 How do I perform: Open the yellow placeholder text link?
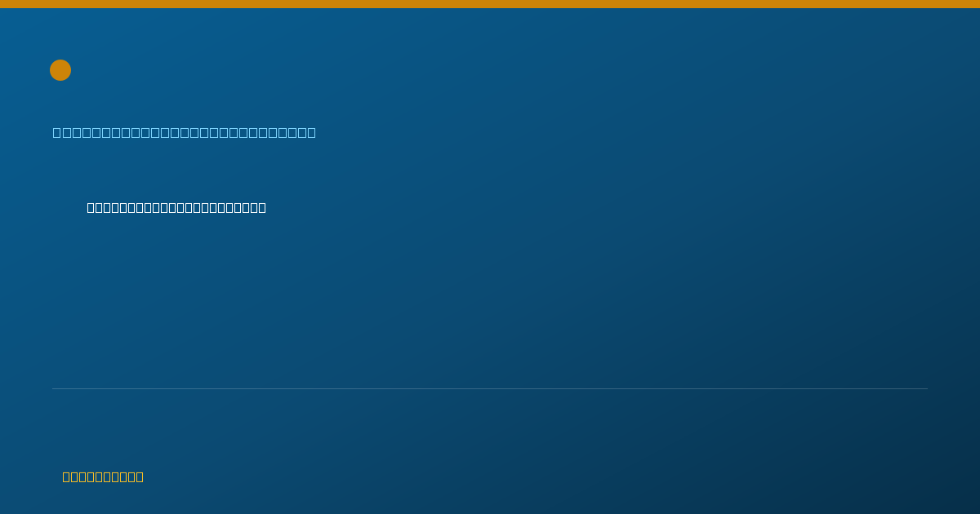[x=103, y=476]
